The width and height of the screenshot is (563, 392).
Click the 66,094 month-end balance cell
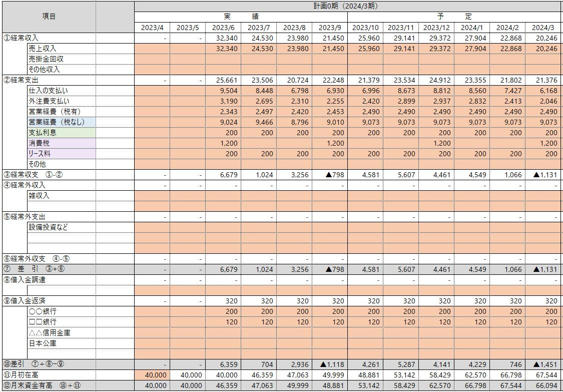(542, 385)
